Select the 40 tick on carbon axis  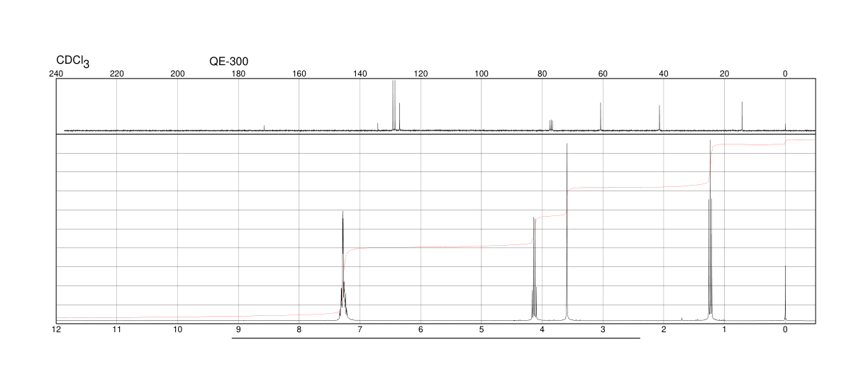(x=664, y=74)
